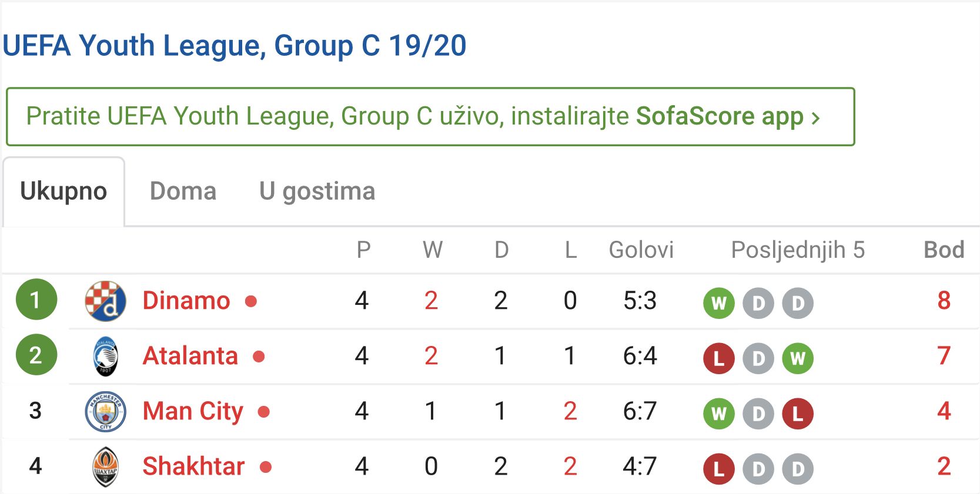The height and width of the screenshot is (494, 980).
Task: Switch to the Doma tab
Action: click(x=183, y=191)
